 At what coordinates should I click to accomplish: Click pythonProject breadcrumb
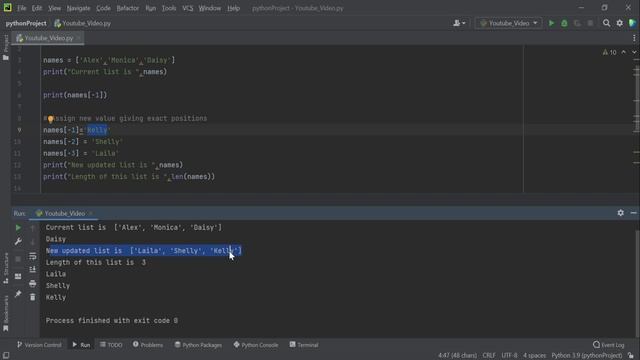tap(26, 23)
